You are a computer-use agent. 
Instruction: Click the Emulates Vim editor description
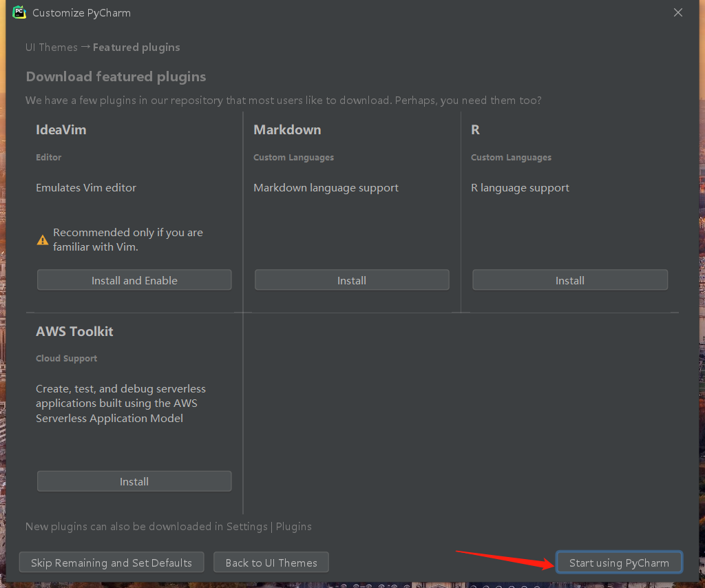point(86,187)
